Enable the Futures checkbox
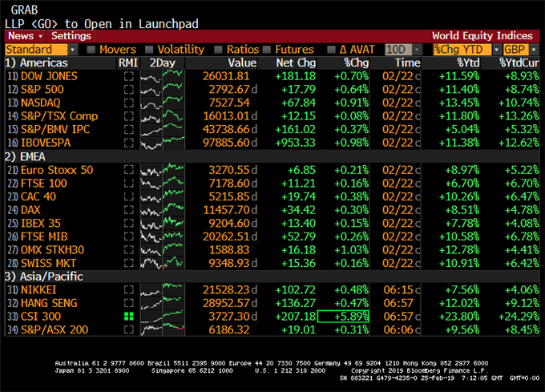The image size is (545, 392). 267,50
